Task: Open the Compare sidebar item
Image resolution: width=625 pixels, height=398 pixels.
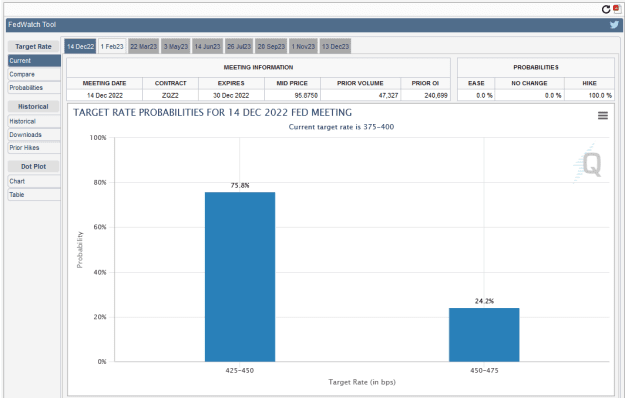Action: click(x=34, y=74)
